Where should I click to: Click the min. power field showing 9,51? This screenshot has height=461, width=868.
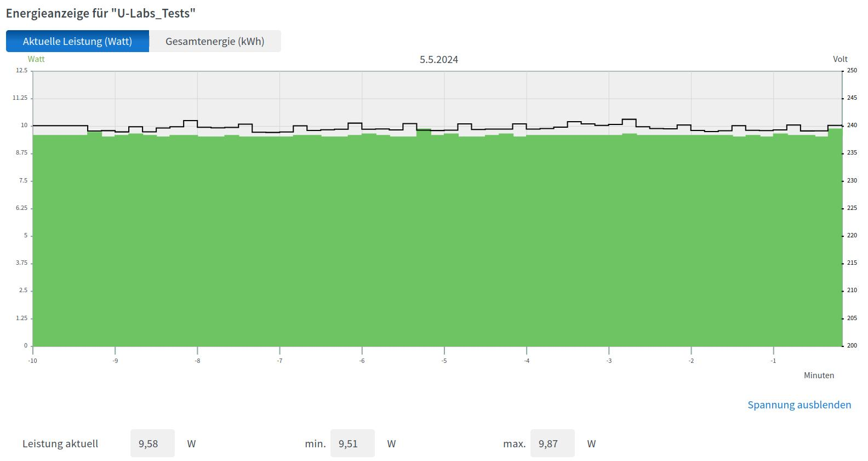pyautogui.click(x=352, y=443)
